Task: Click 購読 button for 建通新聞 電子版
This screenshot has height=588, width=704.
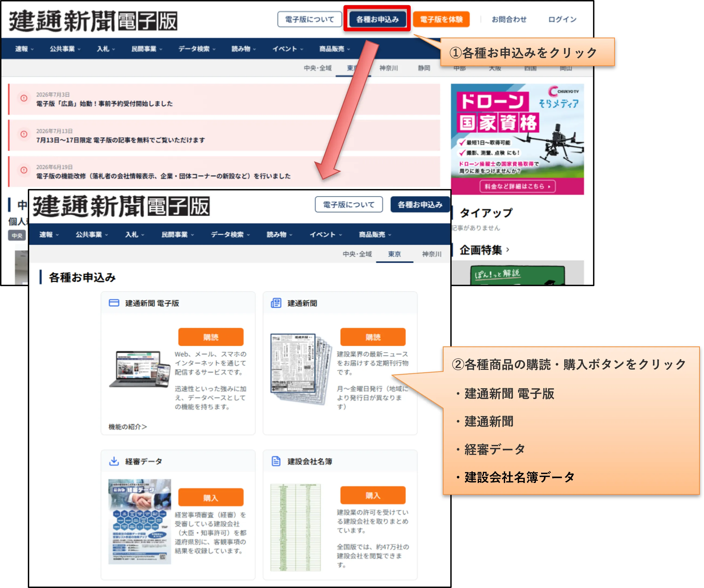Action: coord(210,337)
